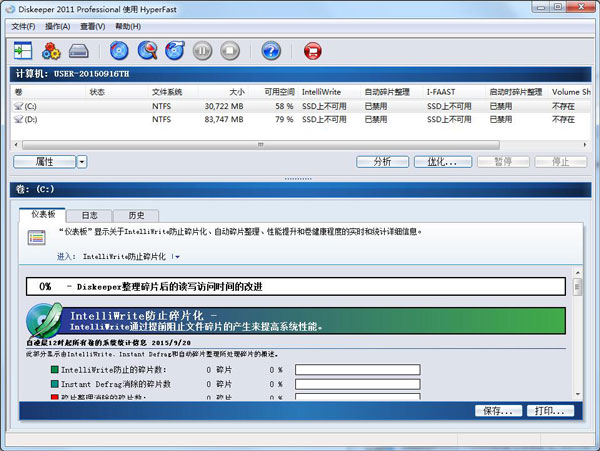This screenshot has width=600, height=451.
Task: Open the 操作(A) menu
Action: pos(57,26)
